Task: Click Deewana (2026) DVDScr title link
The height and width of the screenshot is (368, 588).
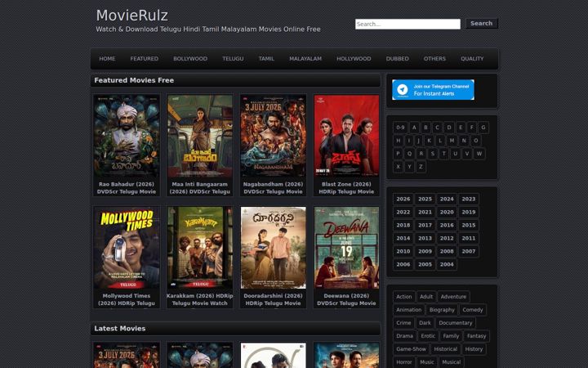Action: click(x=346, y=299)
